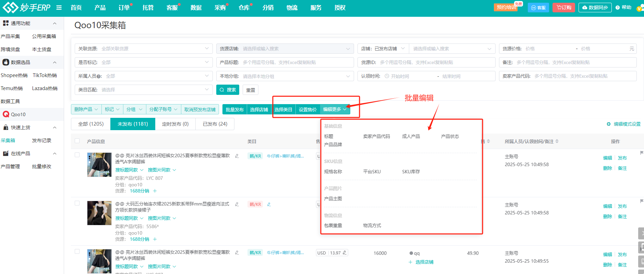Select 物流方式 in batch edit menu

(372, 225)
